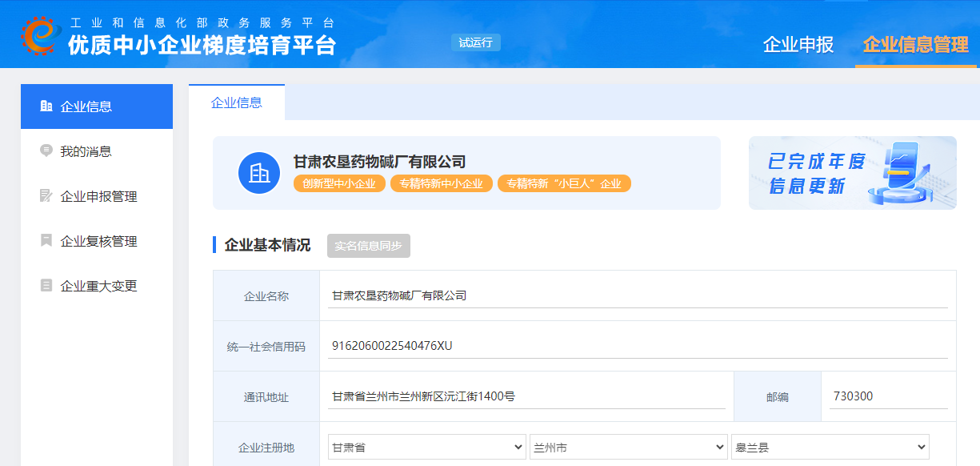Click the 企业名称 input field

637,295
